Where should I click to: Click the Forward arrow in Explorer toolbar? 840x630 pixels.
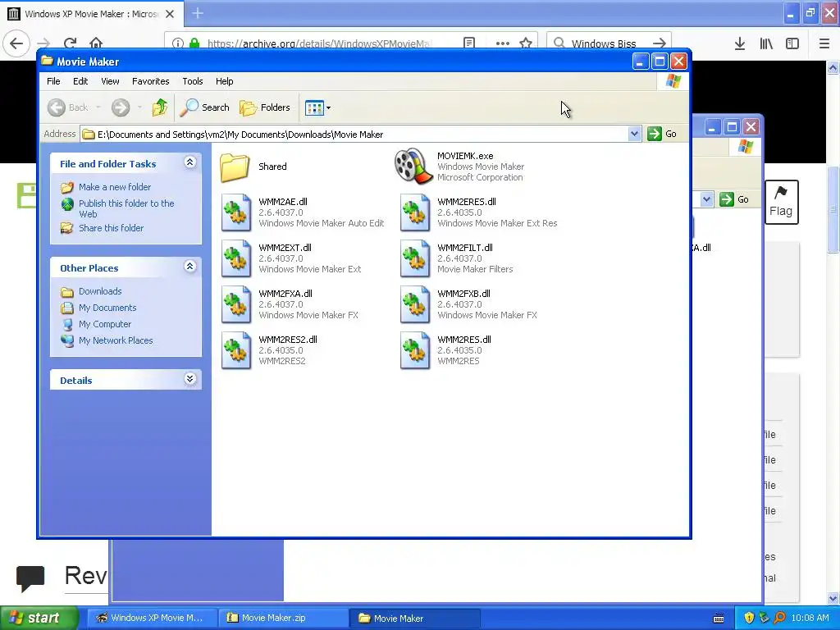click(121, 107)
